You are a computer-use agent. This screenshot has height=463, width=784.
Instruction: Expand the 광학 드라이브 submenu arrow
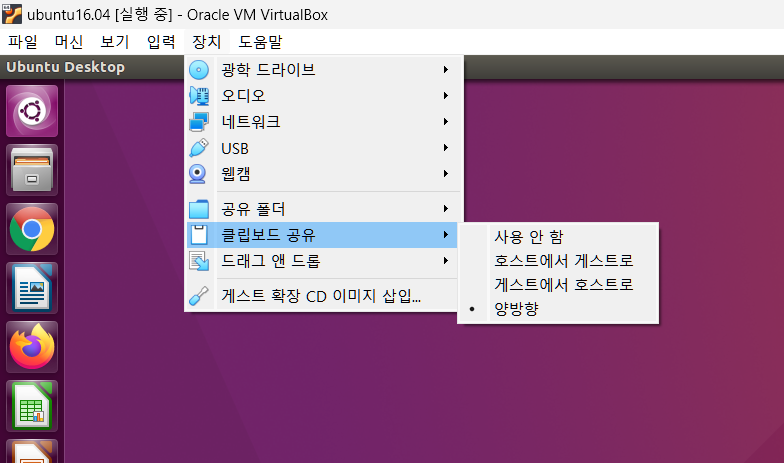pyautogui.click(x=446, y=70)
